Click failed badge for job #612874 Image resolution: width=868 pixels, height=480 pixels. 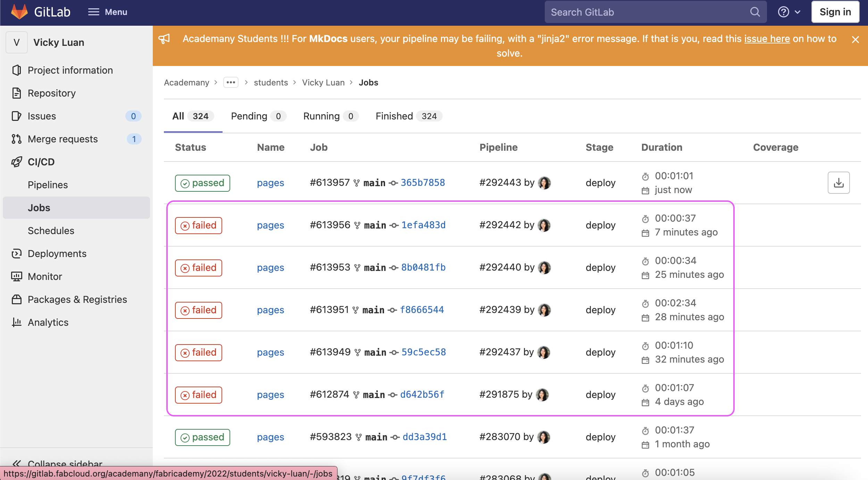(x=199, y=395)
